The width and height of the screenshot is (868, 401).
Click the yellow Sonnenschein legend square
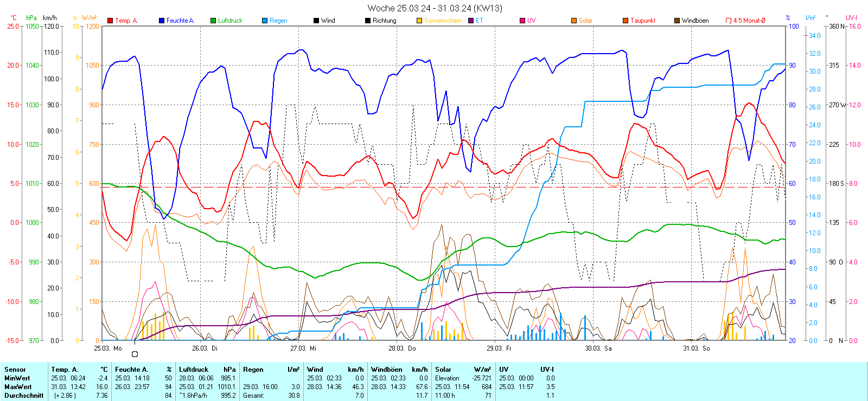click(419, 21)
